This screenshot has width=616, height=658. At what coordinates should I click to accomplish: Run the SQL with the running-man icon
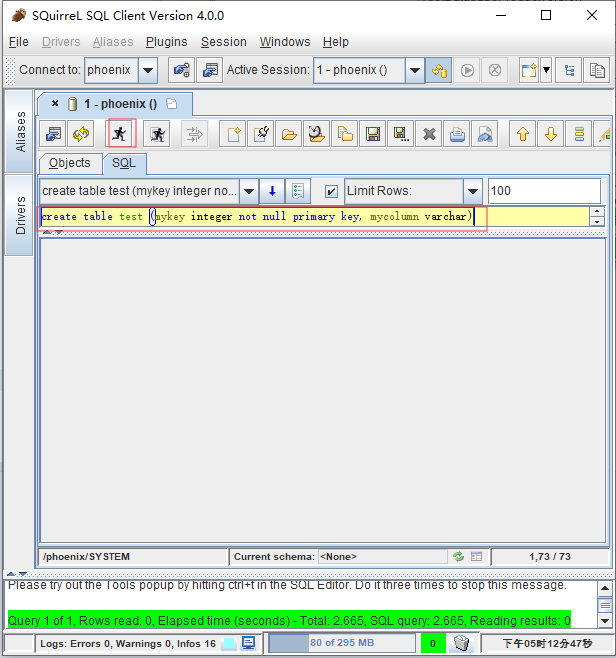120,134
